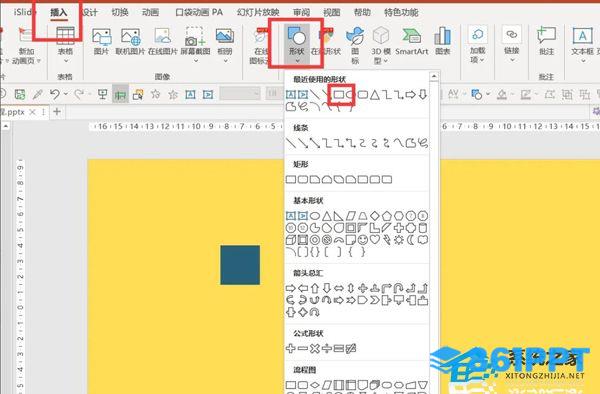Expand the 表格 table dropdown
The height and width of the screenshot is (394, 600).
[x=65, y=60]
